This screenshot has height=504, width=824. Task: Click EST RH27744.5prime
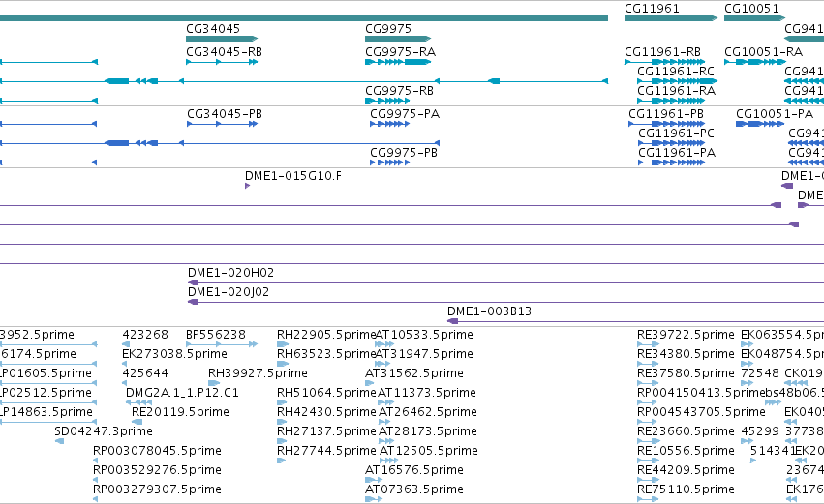[326, 451]
